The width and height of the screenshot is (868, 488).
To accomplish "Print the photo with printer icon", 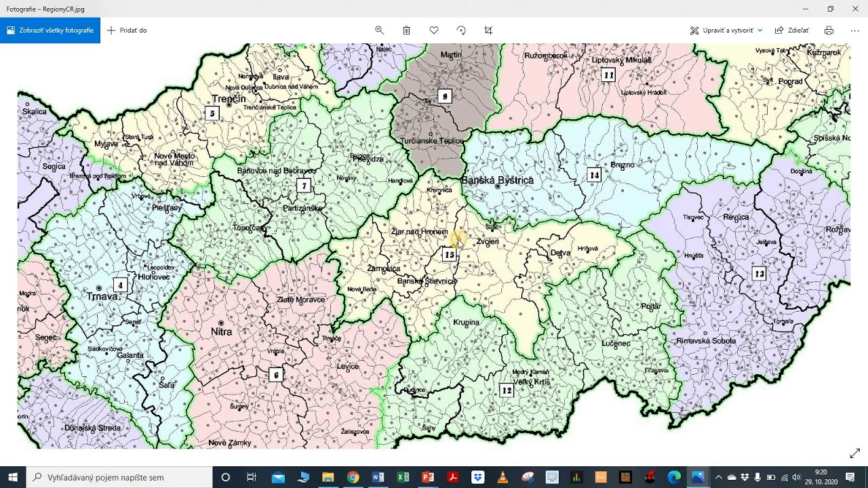I will (x=829, y=30).
